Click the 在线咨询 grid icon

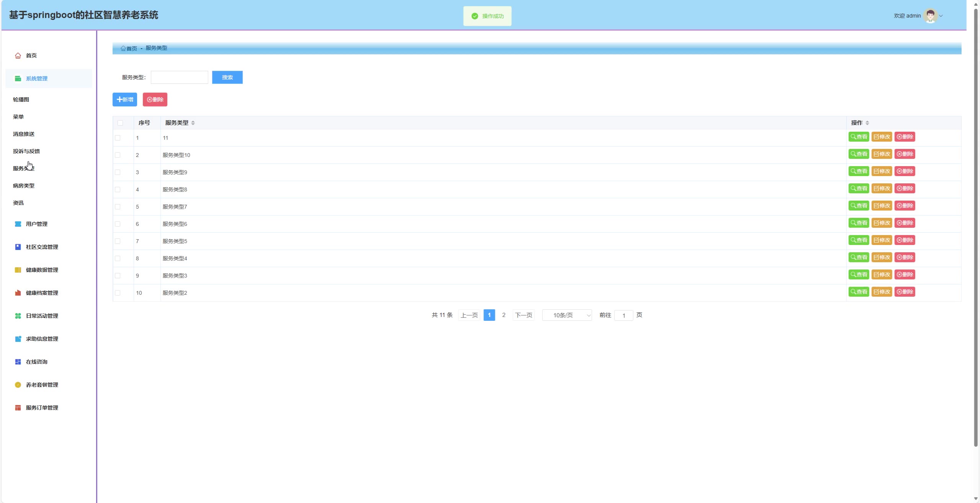coord(18,362)
